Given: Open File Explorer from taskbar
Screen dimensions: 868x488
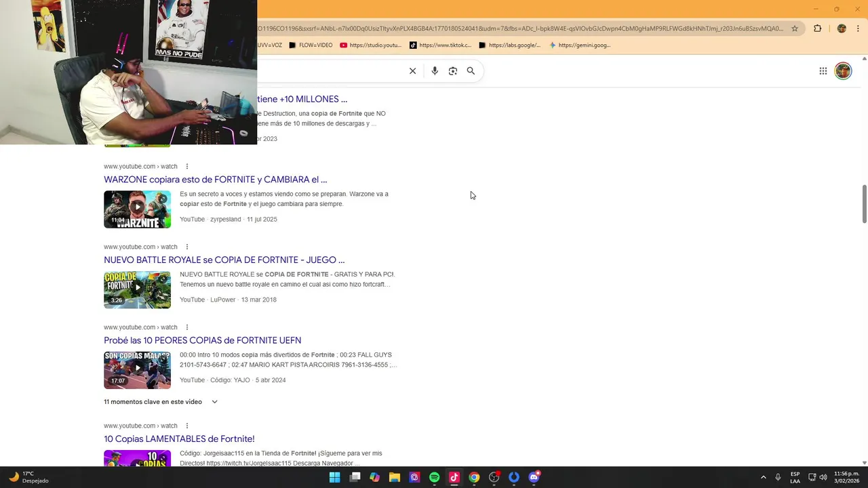Looking at the screenshot, I should (x=395, y=477).
